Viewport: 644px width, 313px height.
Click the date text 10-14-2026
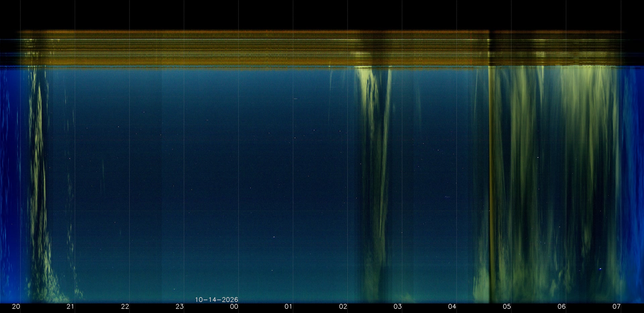(217, 300)
